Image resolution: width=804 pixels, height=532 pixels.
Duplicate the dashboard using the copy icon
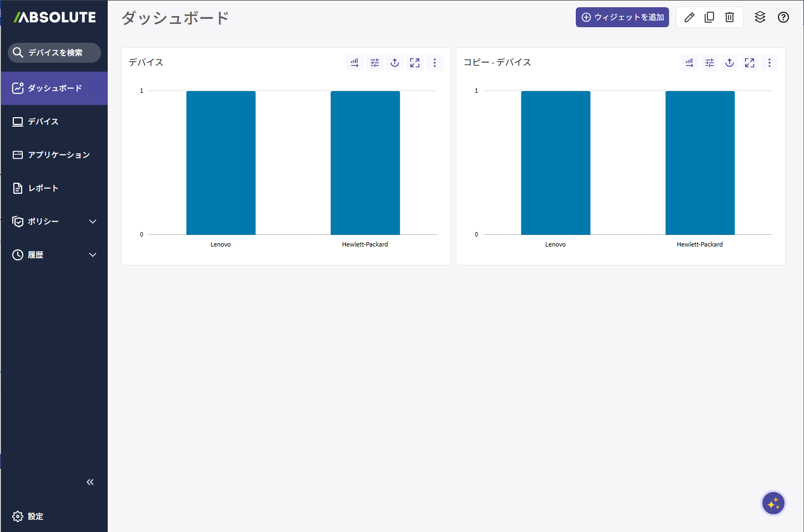pyautogui.click(x=709, y=17)
